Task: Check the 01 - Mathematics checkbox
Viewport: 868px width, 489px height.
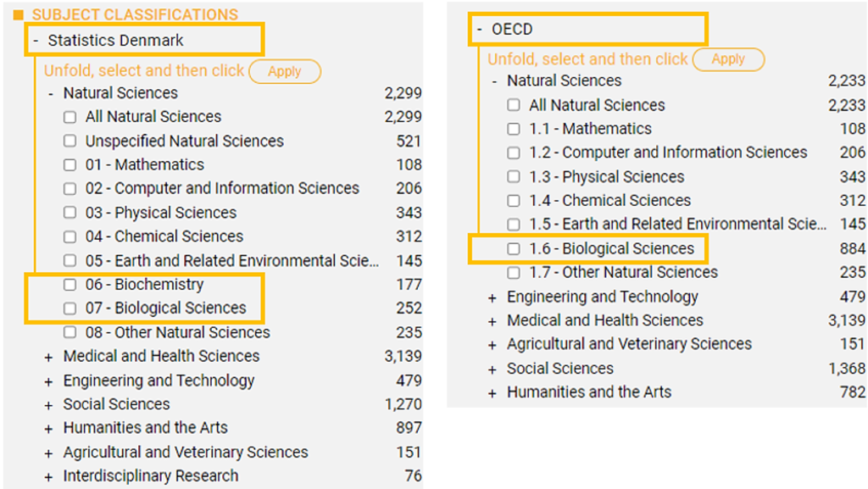Action: pos(70,165)
